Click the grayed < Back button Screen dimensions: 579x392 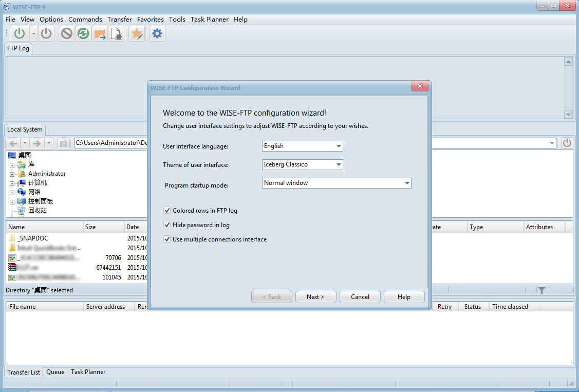point(272,297)
